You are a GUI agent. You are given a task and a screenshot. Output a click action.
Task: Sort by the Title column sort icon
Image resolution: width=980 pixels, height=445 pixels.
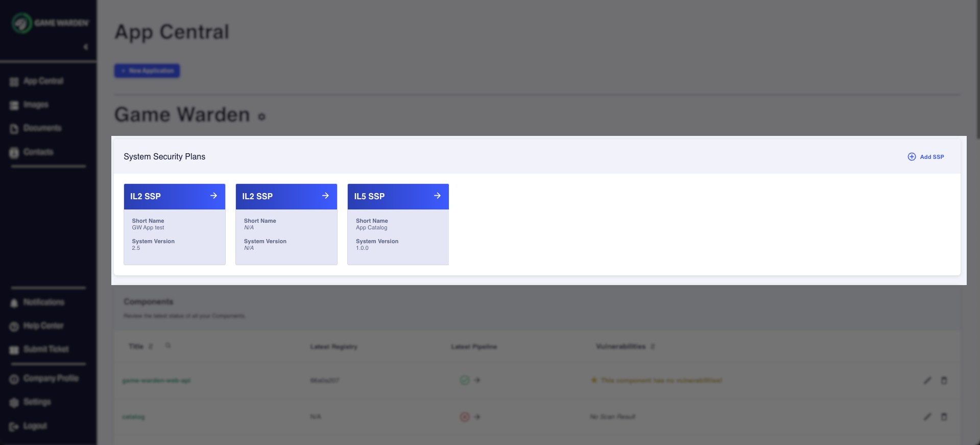[x=151, y=346]
